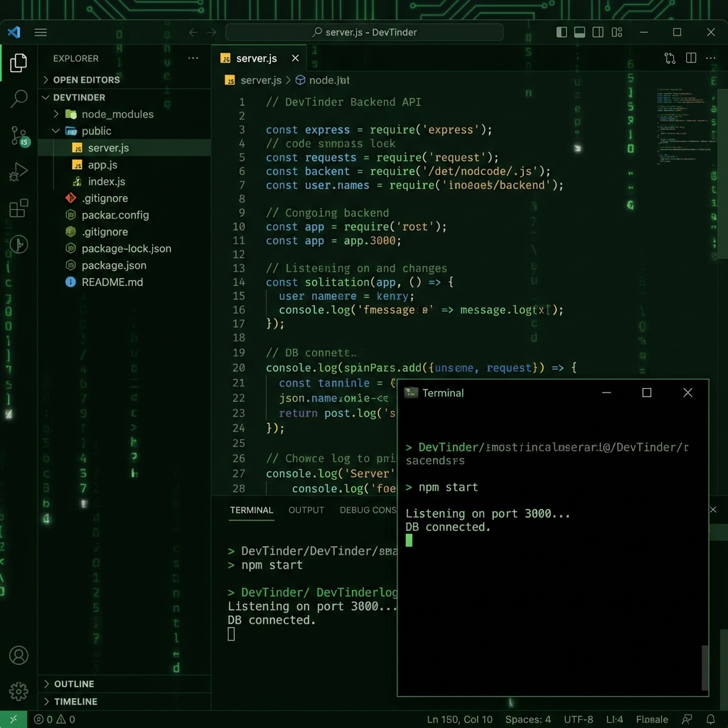Screen dimensions: 728x728
Task: Click the Spaces: 4 indentation setting
Action: point(528,719)
